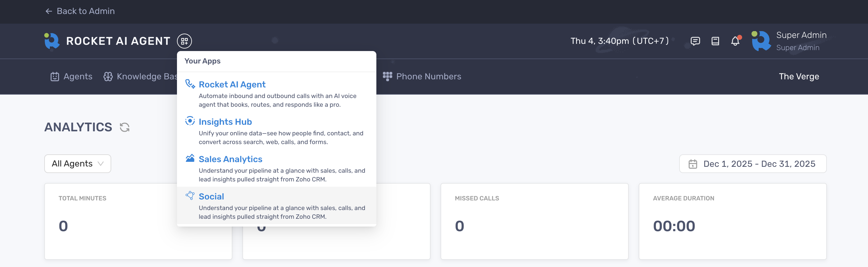Open the Dec 2025 date range picker
This screenshot has height=267, width=868.
click(759, 164)
